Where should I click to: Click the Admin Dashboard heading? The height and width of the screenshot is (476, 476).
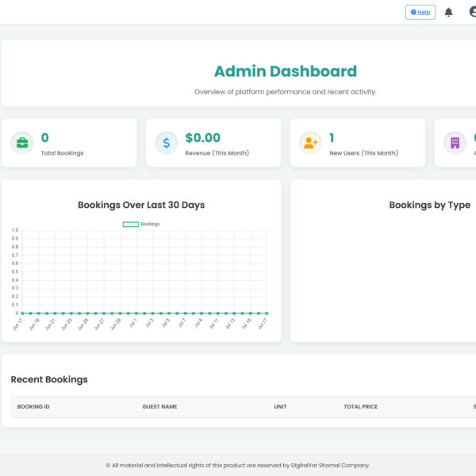(286, 71)
